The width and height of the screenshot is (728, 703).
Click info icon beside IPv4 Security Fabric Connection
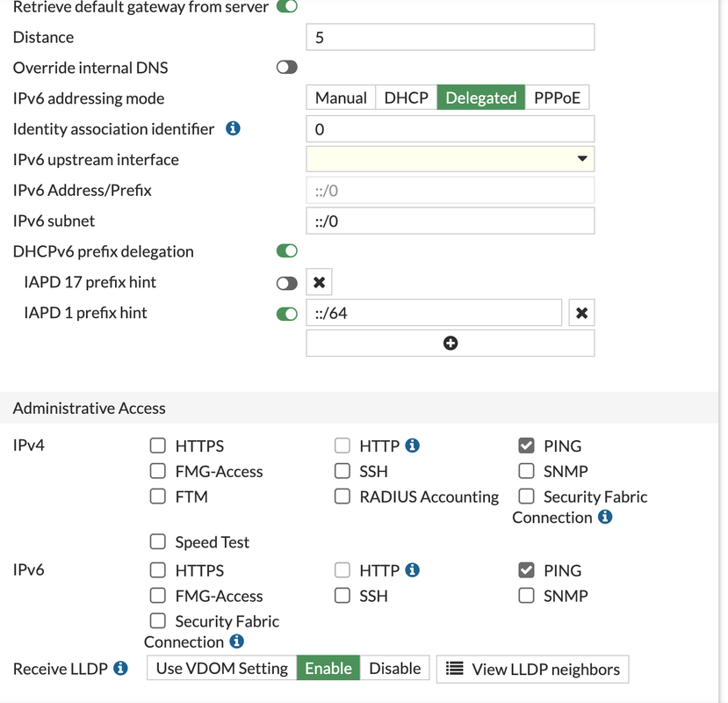coord(605,518)
